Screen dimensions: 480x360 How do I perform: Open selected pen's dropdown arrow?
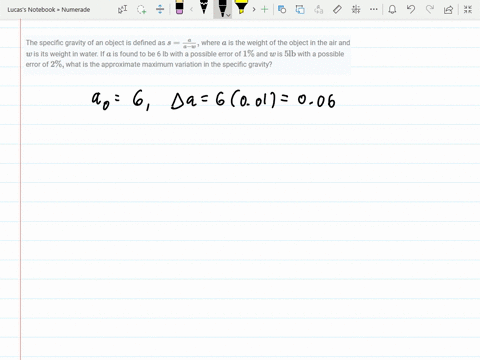pyautogui.click(x=228, y=15)
